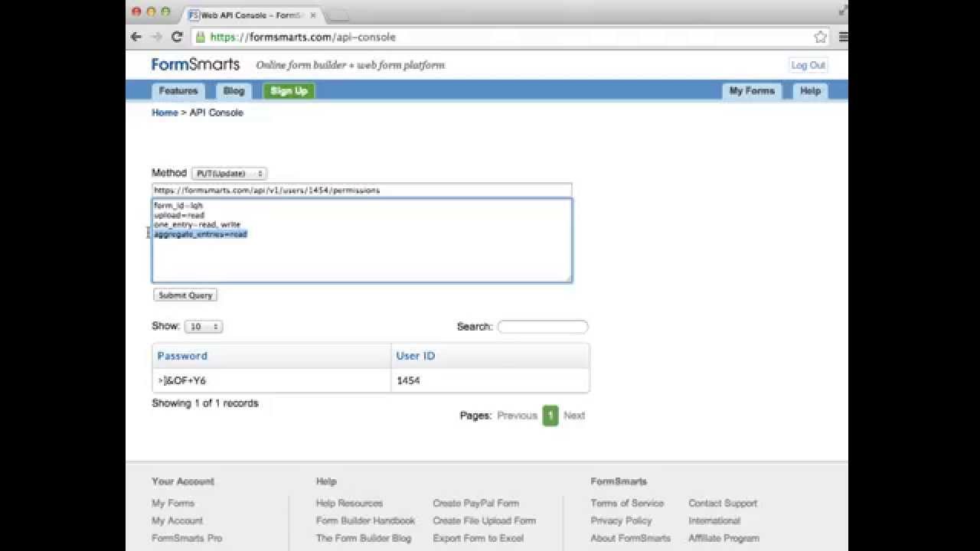Bookmark this page with the star icon
The height and width of the screenshot is (551, 980).
coord(820,37)
